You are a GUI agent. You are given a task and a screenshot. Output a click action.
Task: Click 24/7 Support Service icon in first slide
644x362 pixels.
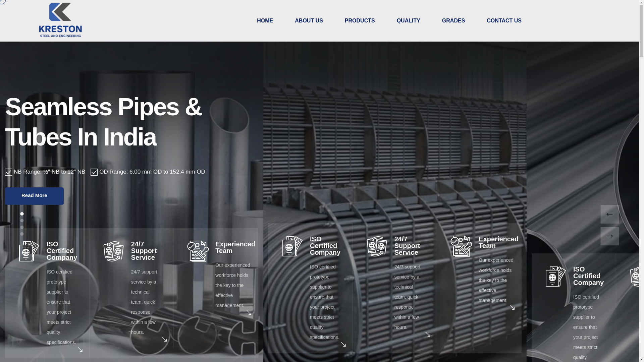(x=113, y=251)
